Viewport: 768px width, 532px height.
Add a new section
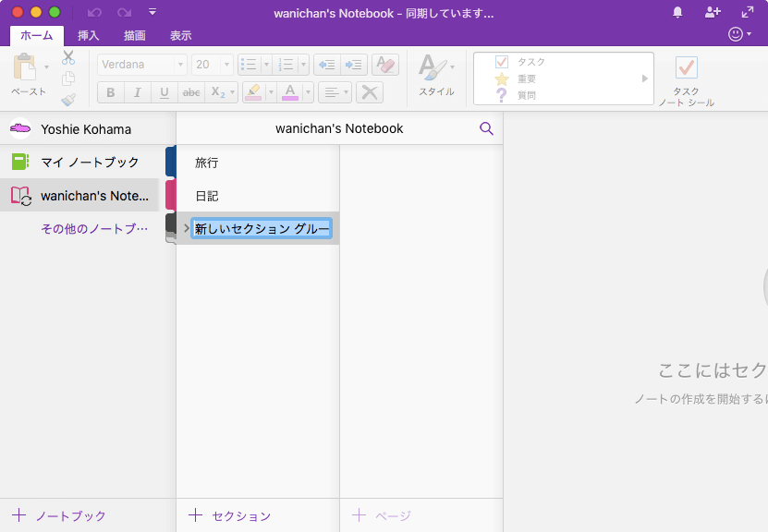(x=229, y=515)
